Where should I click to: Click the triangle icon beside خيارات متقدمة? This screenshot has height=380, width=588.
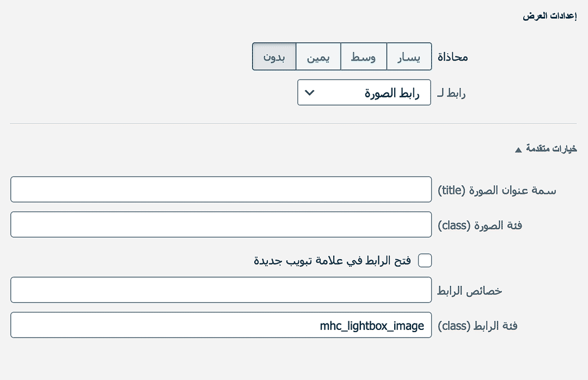click(518, 149)
